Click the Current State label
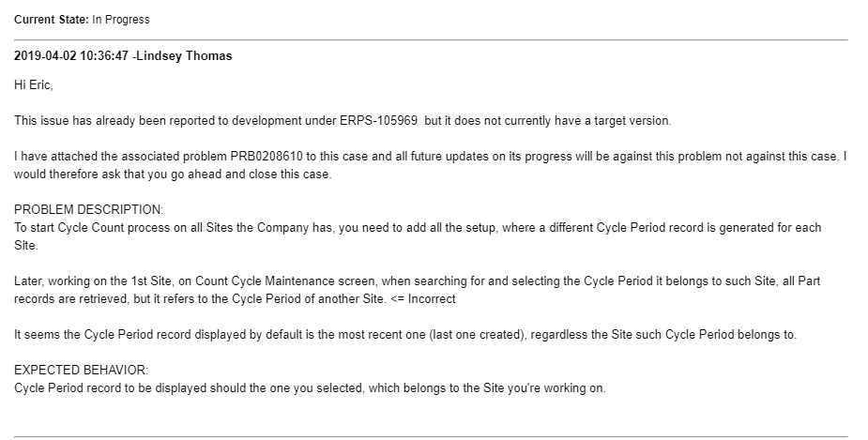This screenshot has height=440, width=868. (51, 20)
